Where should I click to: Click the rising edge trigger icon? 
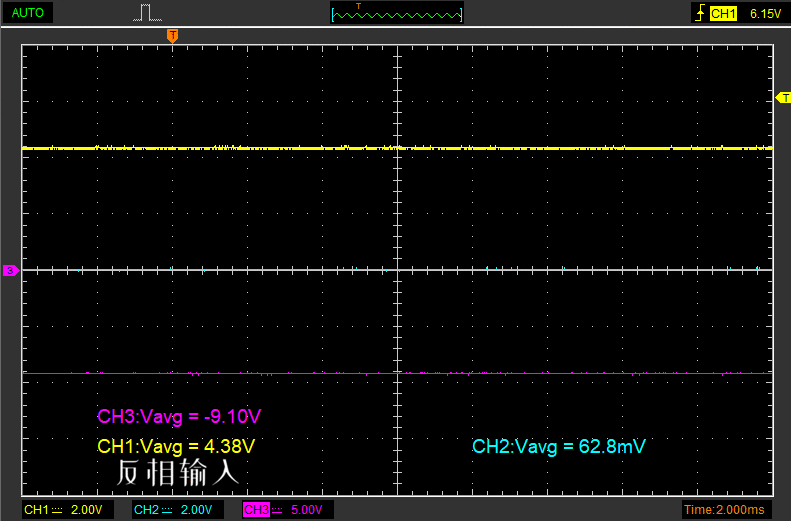[x=698, y=13]
